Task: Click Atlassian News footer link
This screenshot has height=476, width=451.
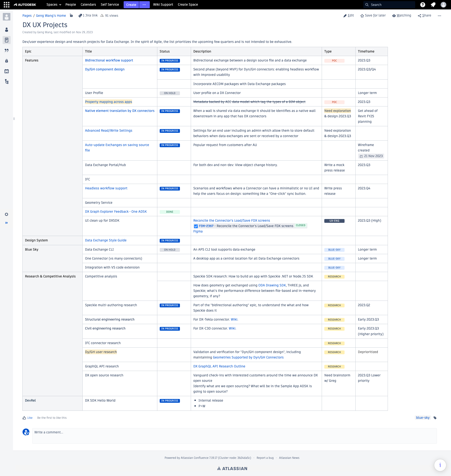Action: click(x=289, y=458)
